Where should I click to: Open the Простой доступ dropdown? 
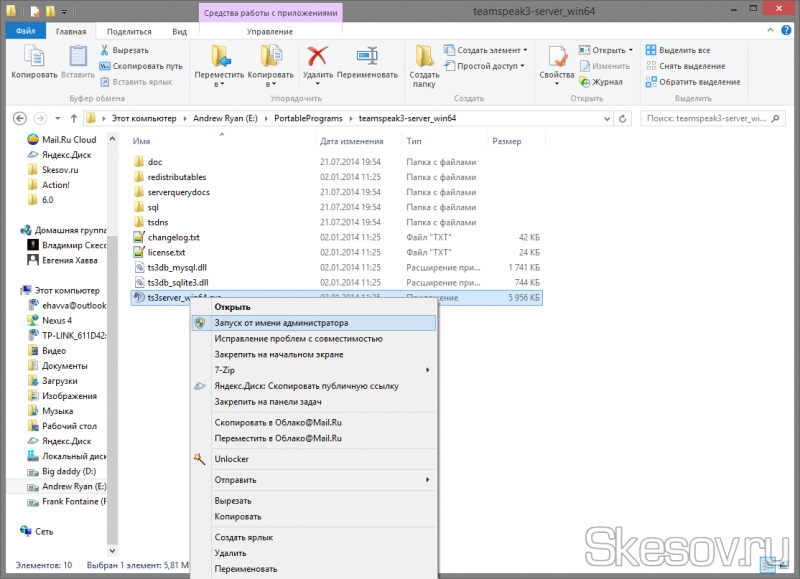click(x=487, y=66)
